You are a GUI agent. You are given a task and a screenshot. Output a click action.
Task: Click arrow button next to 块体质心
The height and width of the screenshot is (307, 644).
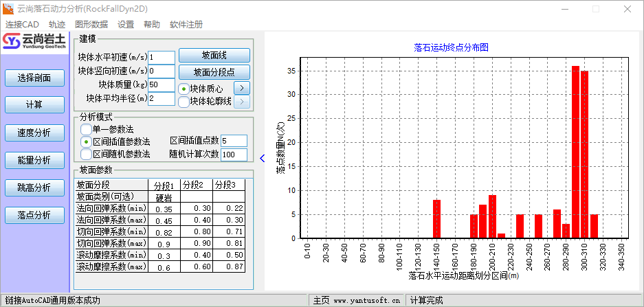[241, 88]
